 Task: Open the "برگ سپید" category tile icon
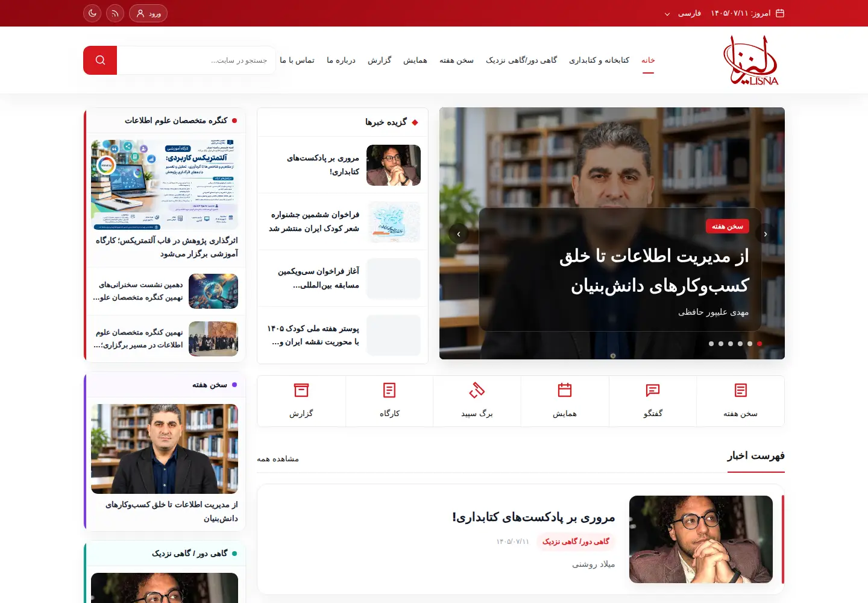tap(477, 390)
